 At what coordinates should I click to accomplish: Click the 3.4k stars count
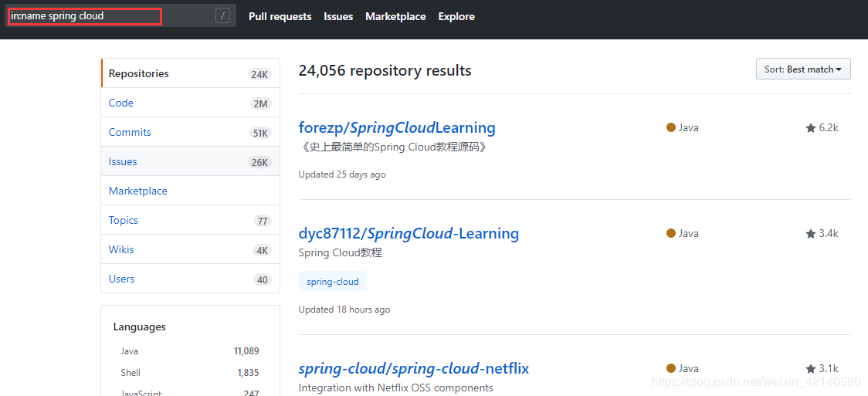coord(829,233)
